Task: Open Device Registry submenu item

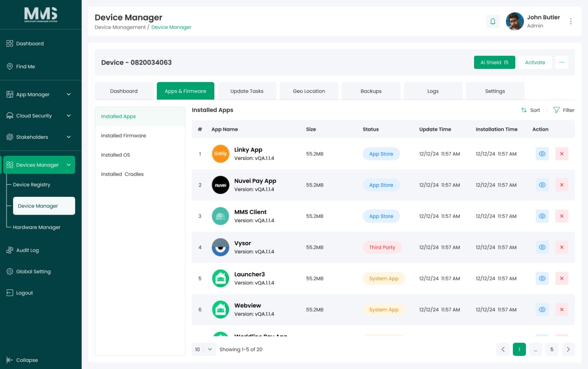Action: (x=31, y=184)
